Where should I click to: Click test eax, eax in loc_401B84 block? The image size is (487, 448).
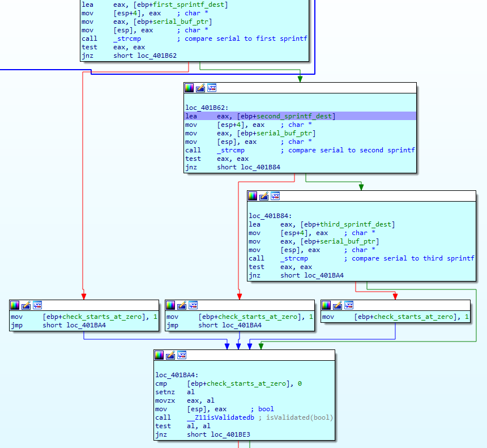click(x=280, y=267)
